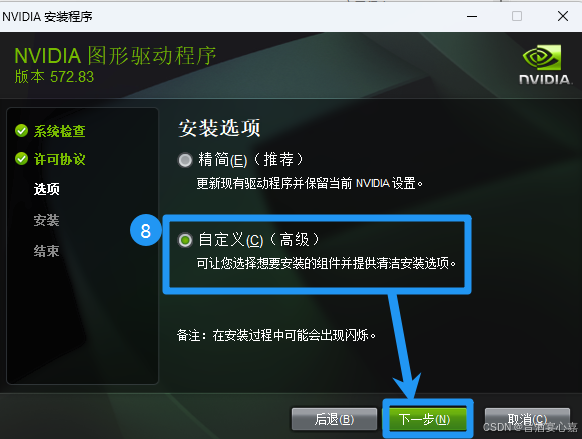Click the blue number 8 step badge

(146, 230)
